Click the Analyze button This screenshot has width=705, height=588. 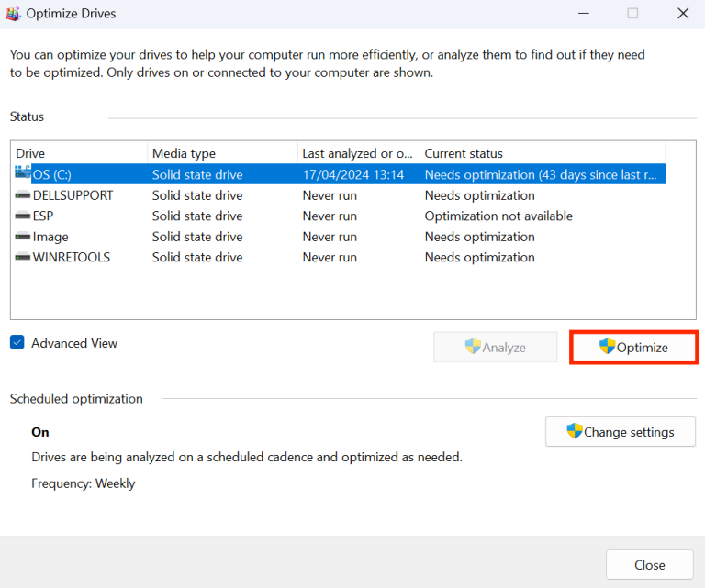pos(495,348)
